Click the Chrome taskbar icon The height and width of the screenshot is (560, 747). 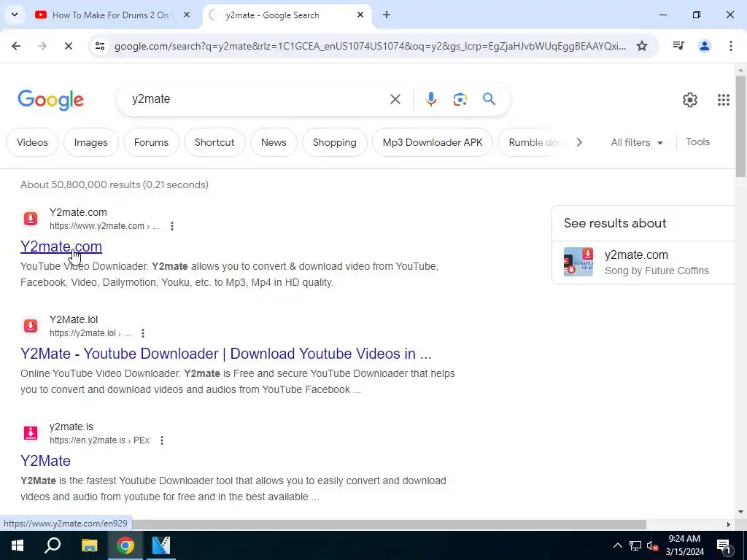pos(125,545)
